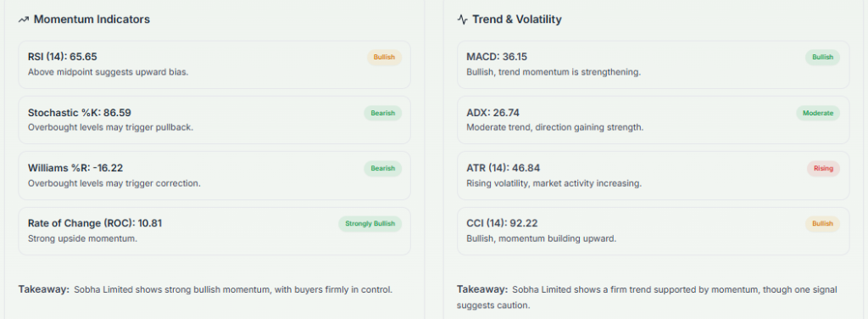This screenshot has height=319, width=868.
Task: Click the Bearish badge on Stochastic %K
Action: (383, 113)
